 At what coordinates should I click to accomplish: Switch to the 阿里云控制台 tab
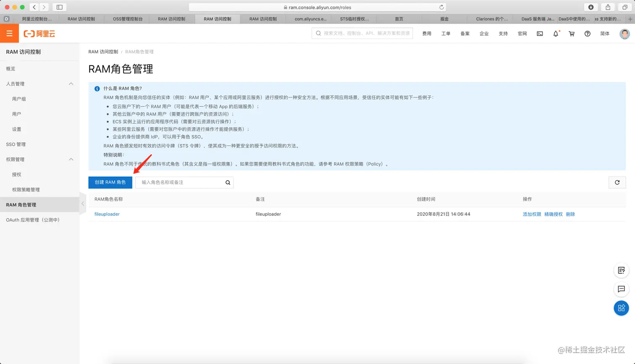tap(37, 19)
